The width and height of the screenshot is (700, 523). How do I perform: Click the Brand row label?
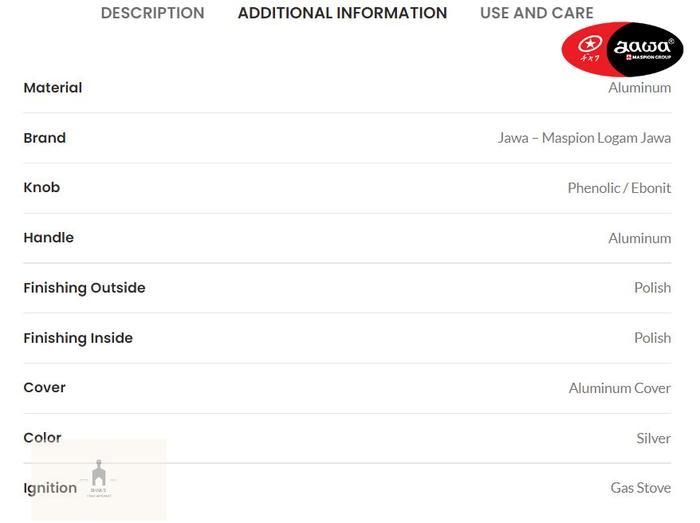[45, 138]
